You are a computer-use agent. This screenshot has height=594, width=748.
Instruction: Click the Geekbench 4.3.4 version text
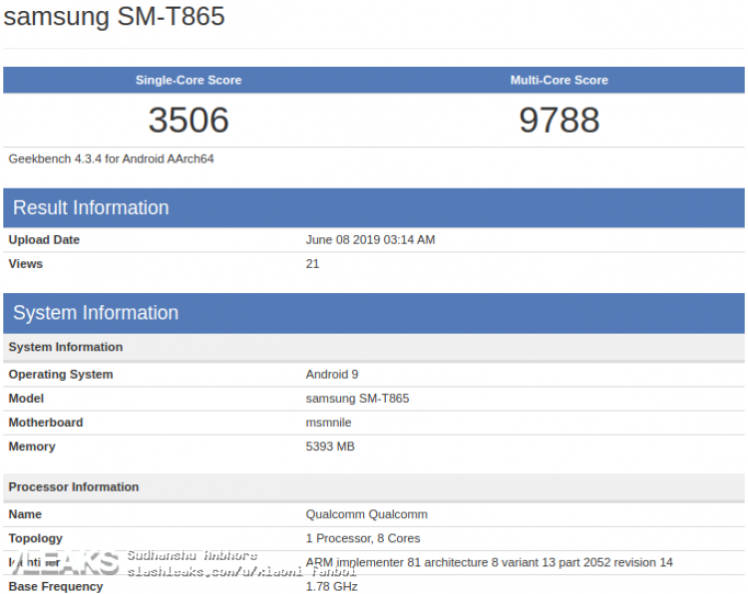(111, 158)
